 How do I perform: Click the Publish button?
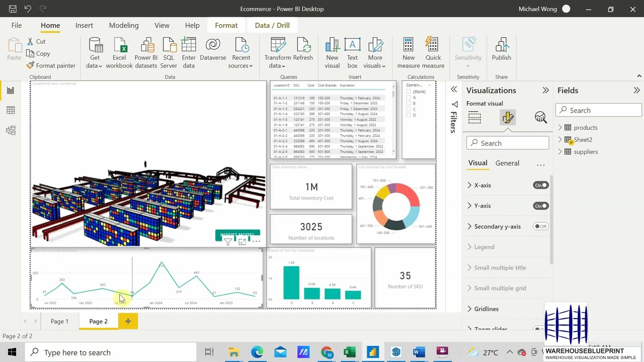click(x=502, y=49)
